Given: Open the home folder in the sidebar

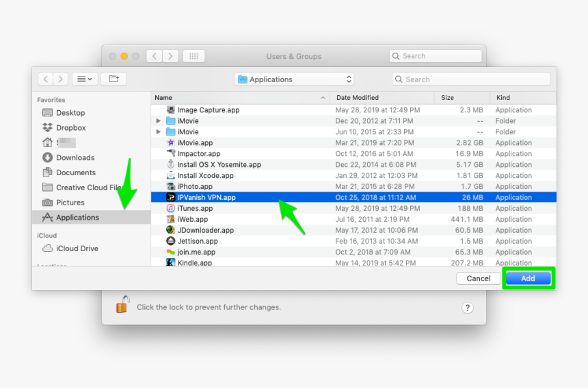Looking at the screenshot, I should pyautogui.click(x=59, y=142).
